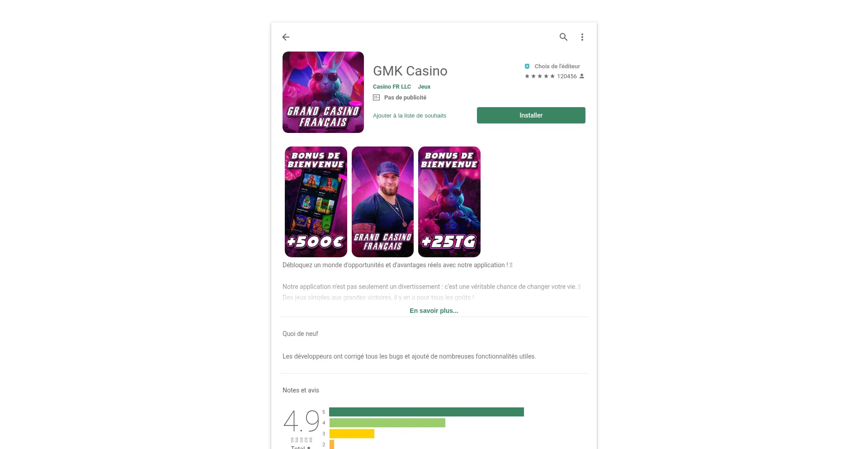Image resolution: width=868 pixels, height=449 pixels.
Task: Open the bearded man casino screenshot
Action: 382,202
